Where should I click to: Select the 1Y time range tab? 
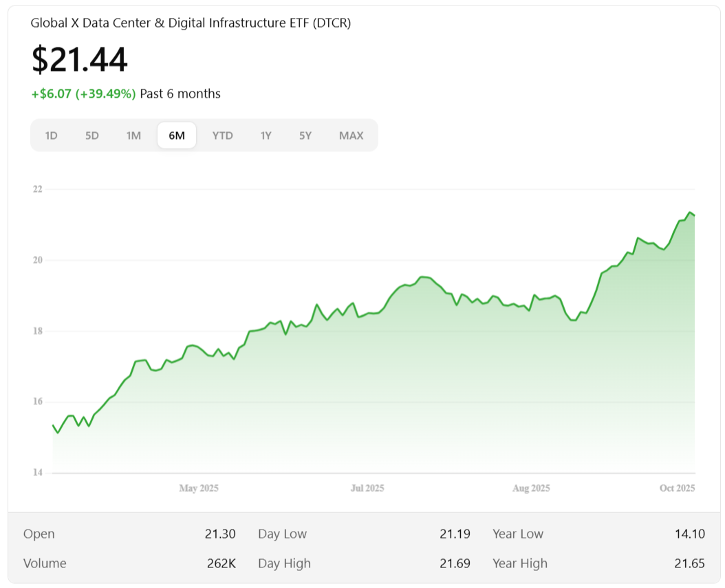266,135
